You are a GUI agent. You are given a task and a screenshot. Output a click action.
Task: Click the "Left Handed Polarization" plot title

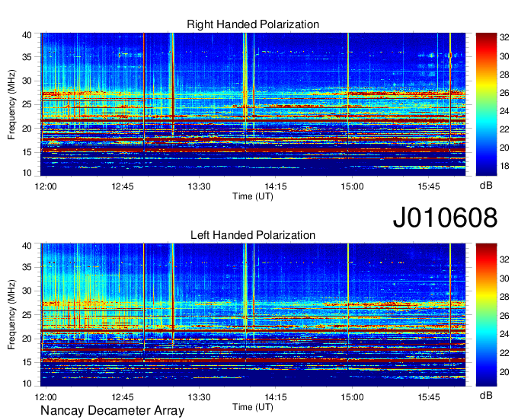253,235
